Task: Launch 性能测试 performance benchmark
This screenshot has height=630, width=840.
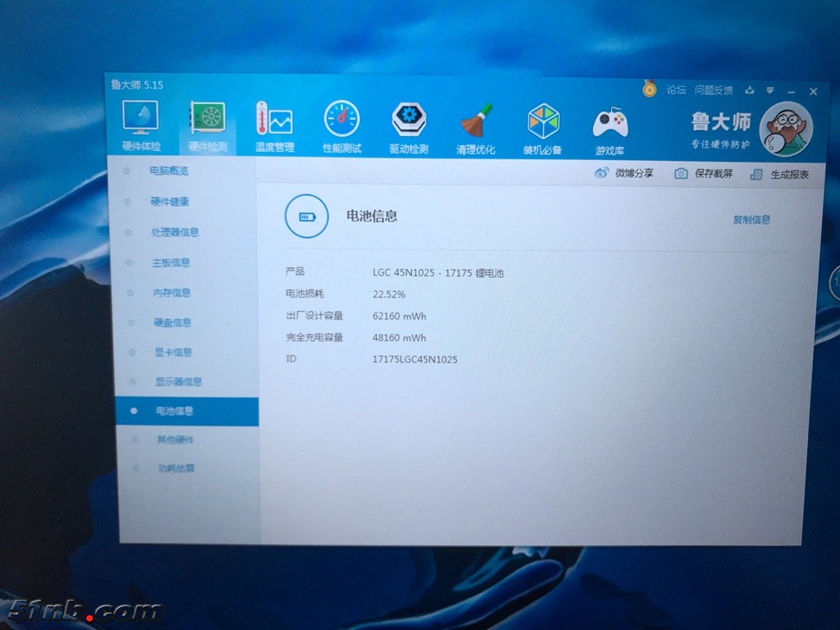Action: click(341, 126)
